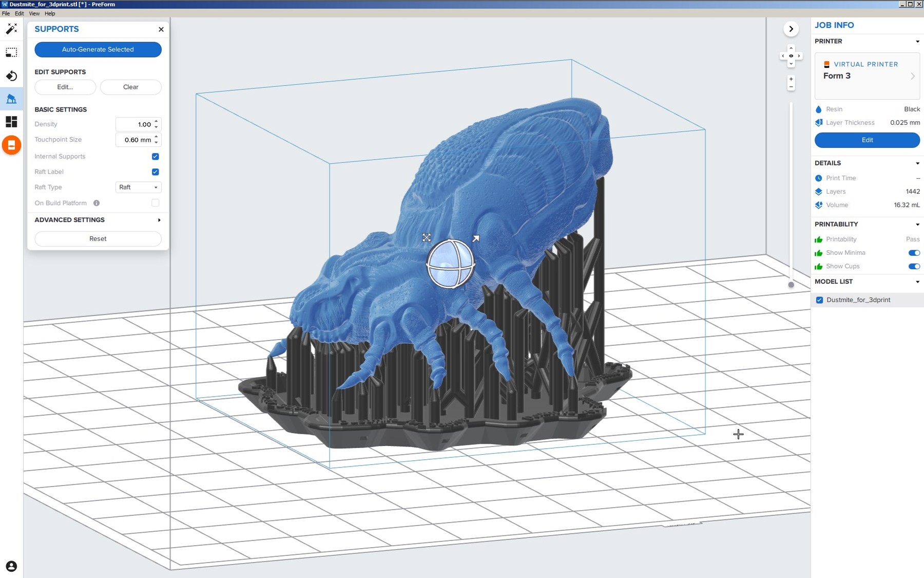Image resolution: width=924 pixels, height=578 pixels.
Task: Click the Layers count '1442'
Action: 913,192
